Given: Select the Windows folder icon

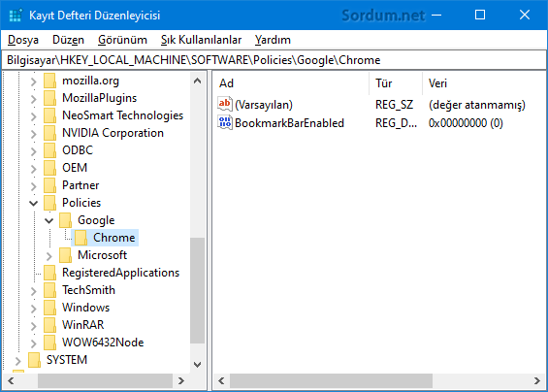Looking at the screenshot, I should (x=50, y=308).
